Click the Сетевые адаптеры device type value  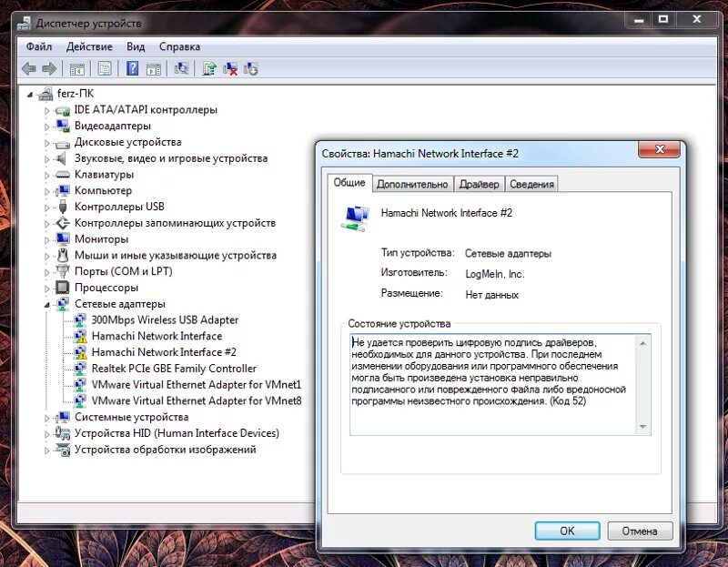pyautogui.click(x=508, y=254)
